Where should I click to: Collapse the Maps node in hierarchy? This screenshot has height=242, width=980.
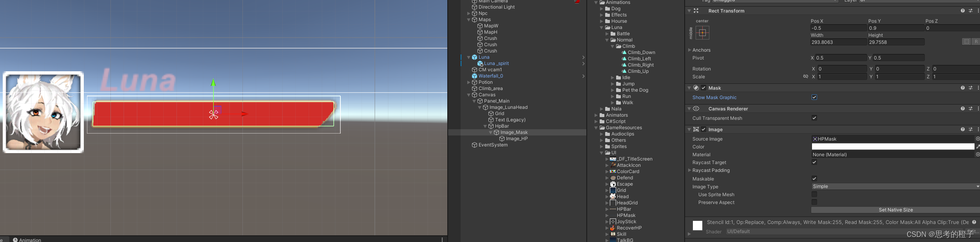[468, 20]
